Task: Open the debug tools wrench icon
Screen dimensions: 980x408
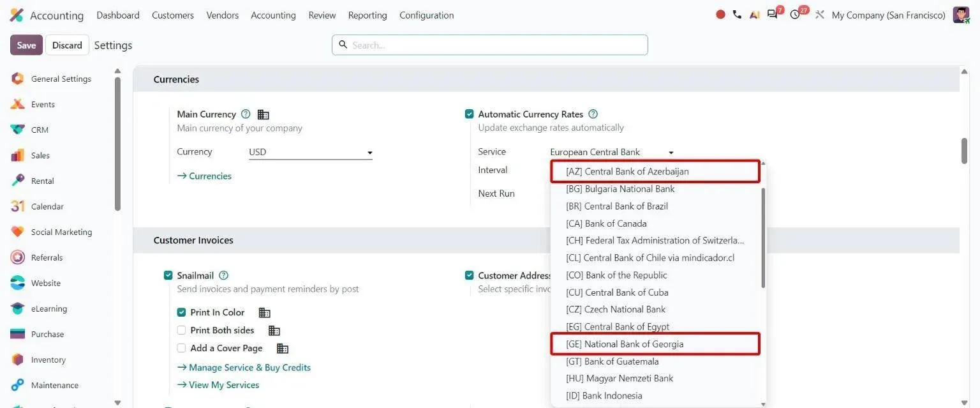Action: [820, 15]
